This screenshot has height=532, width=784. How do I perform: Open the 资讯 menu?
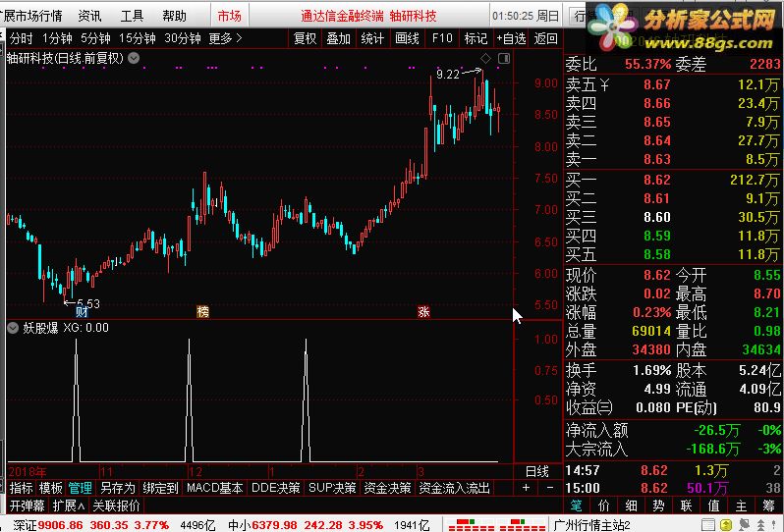pos(90,16)
